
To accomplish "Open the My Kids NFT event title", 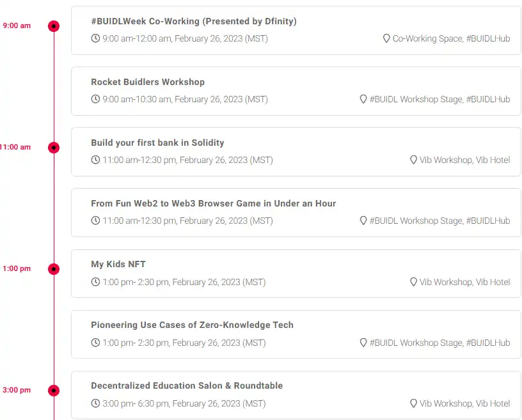I will pos(118,264).
